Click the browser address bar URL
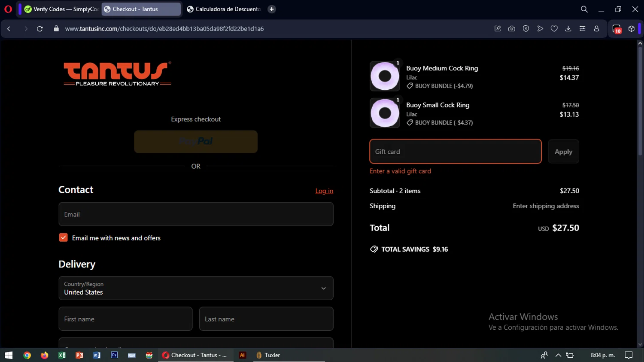The width and height of the screenshot is (644, 362). (x=164, y=29)
